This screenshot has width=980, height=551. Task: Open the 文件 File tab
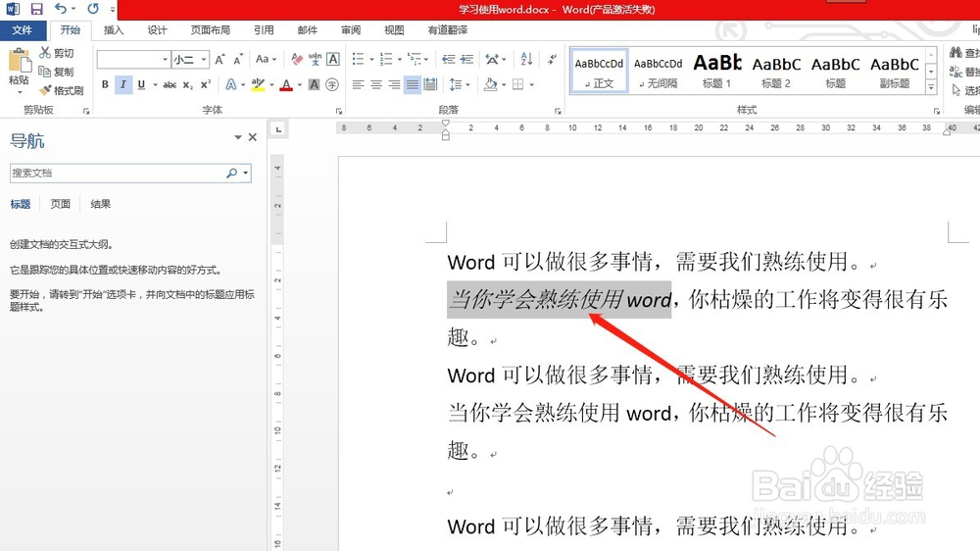[x=23, y=30]
